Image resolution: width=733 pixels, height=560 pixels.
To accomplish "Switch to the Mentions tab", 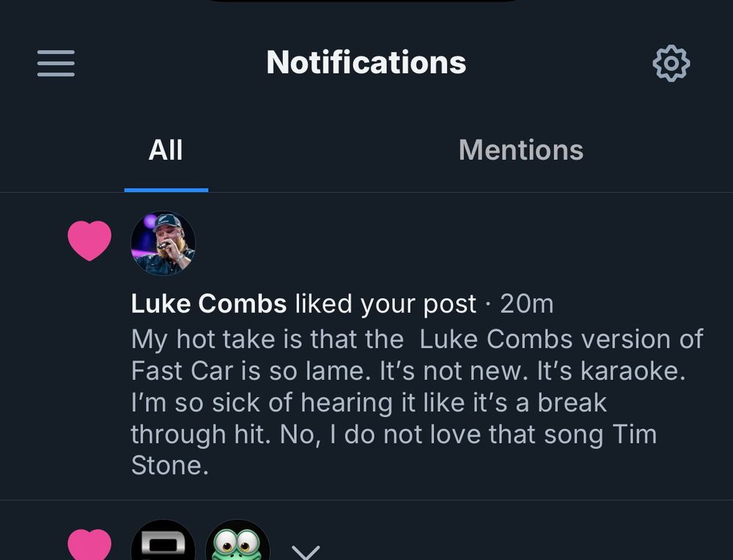I will 520,150.
